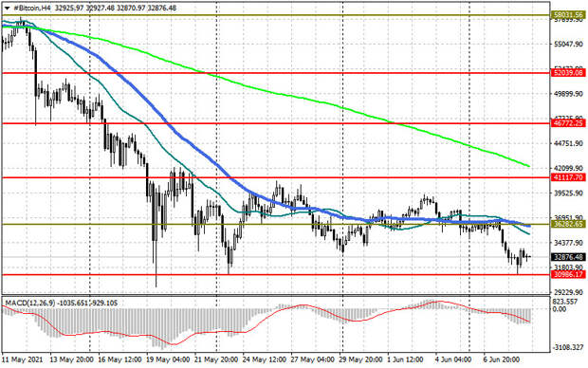The width and height of the screenshot is (588, 368).
Task: Click the 11 May 2021 date label
Action: 23,359
